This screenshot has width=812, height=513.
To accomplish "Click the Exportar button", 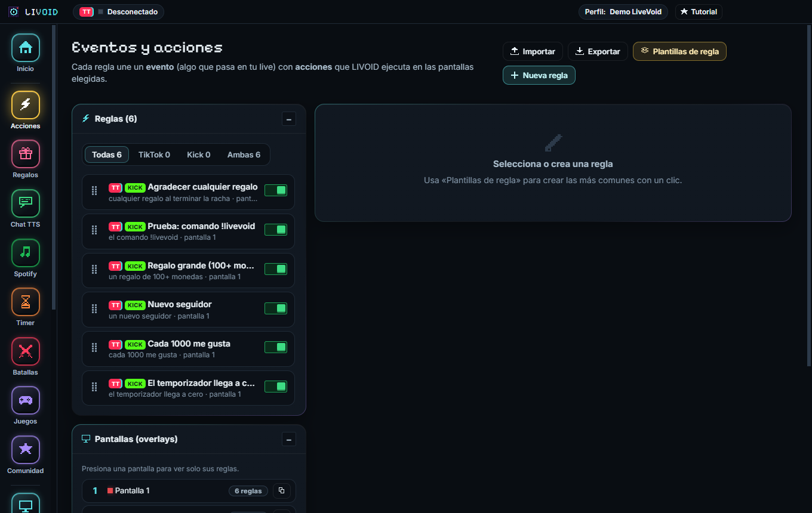I will pos(598,51).
